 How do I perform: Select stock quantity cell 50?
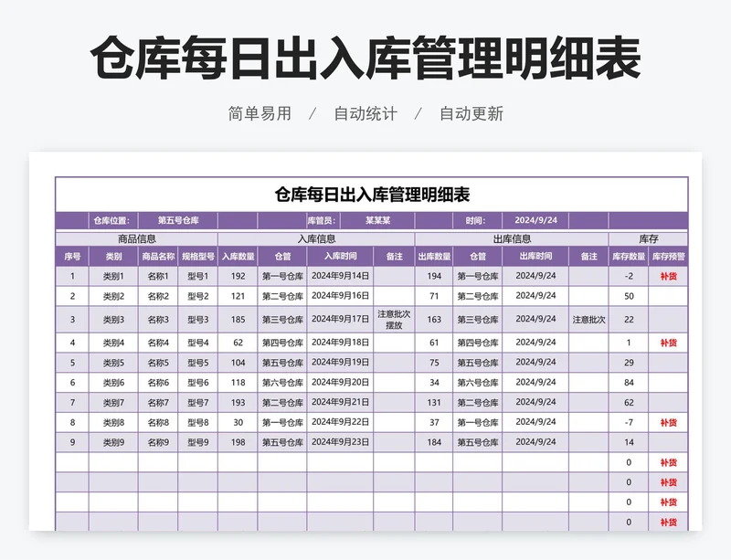tap(629, 296)
